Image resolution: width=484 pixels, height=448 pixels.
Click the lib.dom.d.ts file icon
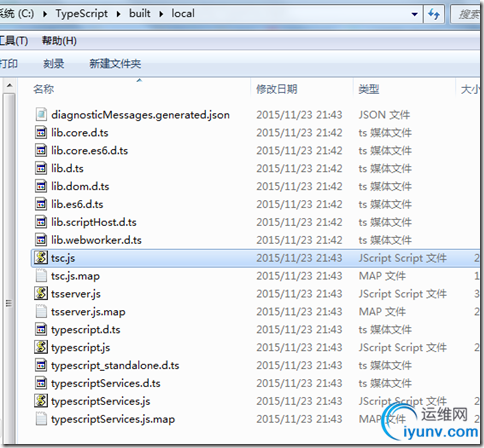click(41, 186)
